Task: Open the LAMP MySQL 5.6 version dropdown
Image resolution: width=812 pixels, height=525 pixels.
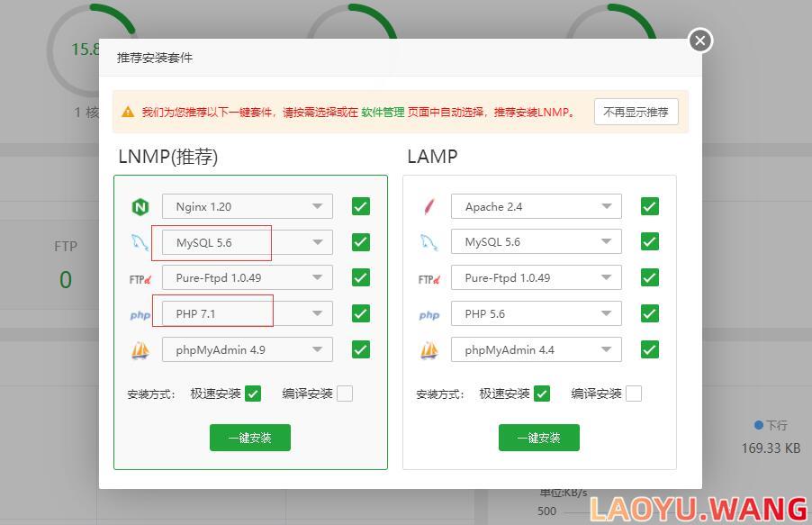Action: click(537, 241)
